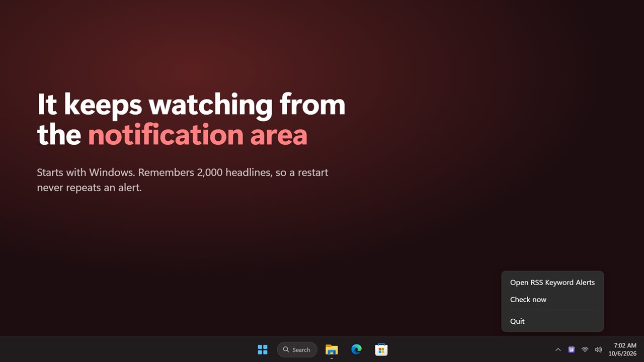
Task: Show hidden tray icons chevron
Action: [x=558, y=349]
